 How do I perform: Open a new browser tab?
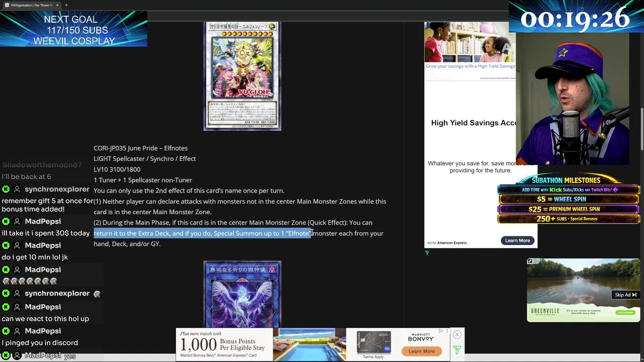pos(66,5)
